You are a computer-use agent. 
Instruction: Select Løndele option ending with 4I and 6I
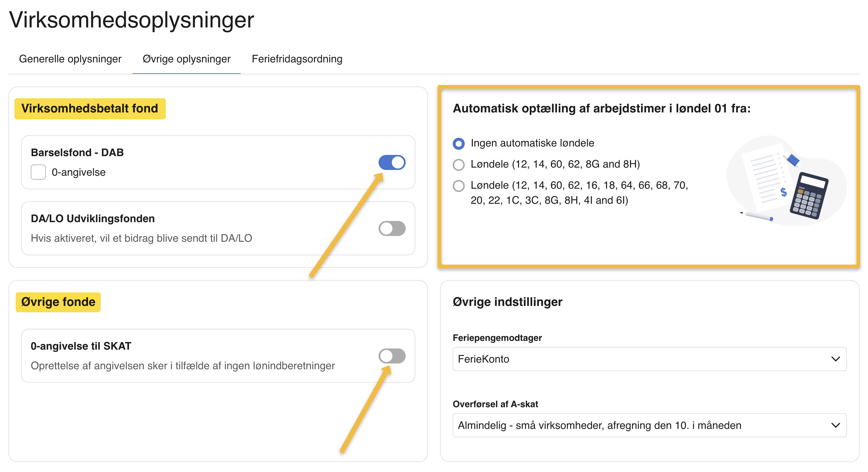click(x=459, y=186)
